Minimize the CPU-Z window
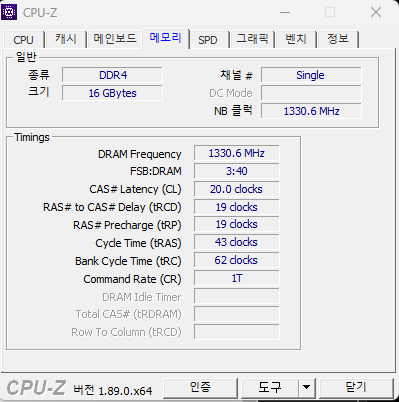The width and height of the screenshot is (399, 402). pos(285,13)
